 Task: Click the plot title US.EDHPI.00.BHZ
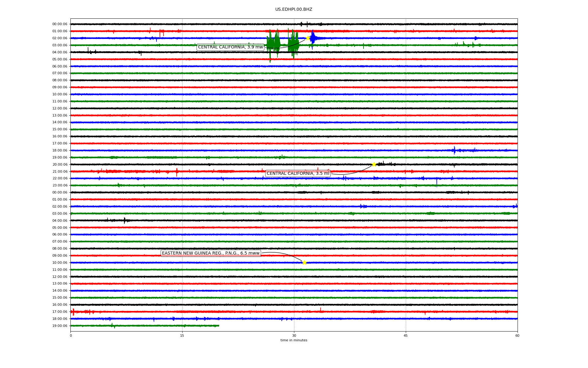click(x=293, y=10)
